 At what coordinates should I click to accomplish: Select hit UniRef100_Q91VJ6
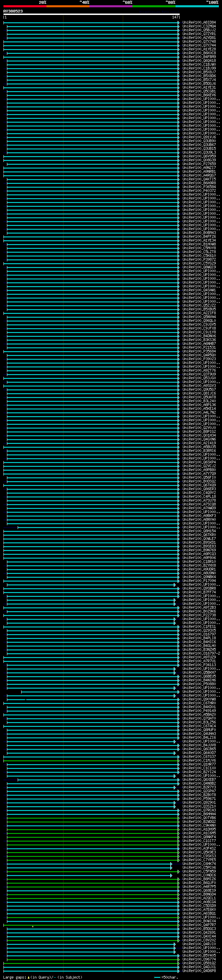tap(199, 137)
